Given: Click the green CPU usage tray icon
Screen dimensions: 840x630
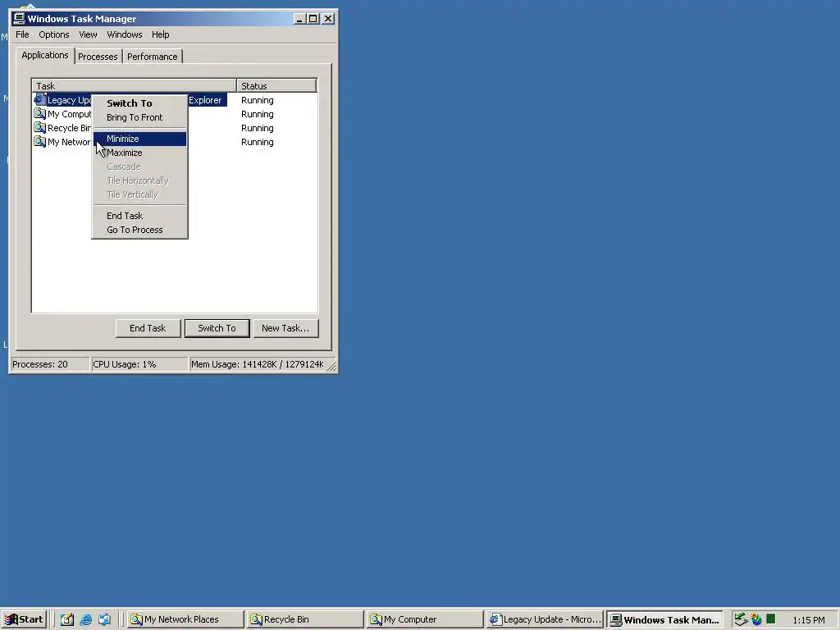Looking at the screenshot, I should point(771,619).
